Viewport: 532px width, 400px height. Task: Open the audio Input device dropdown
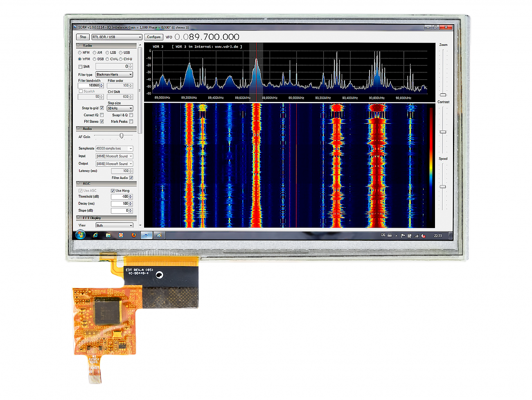tap(114, 156)
